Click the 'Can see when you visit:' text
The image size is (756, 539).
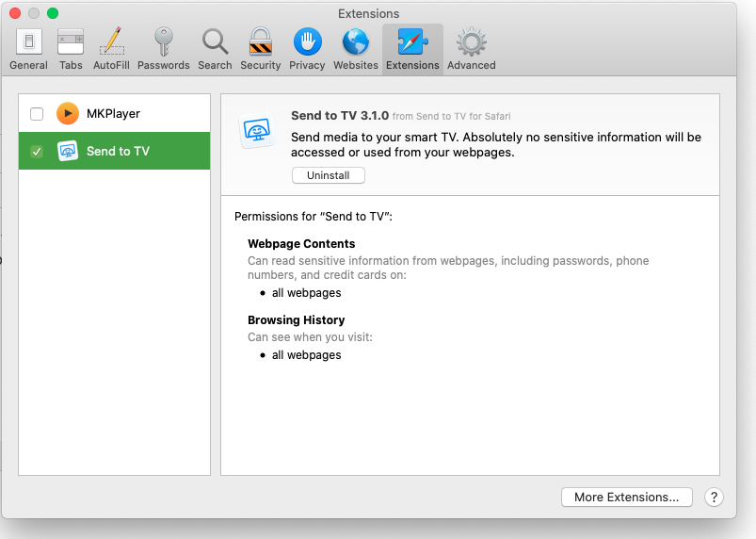click(310, 336)
